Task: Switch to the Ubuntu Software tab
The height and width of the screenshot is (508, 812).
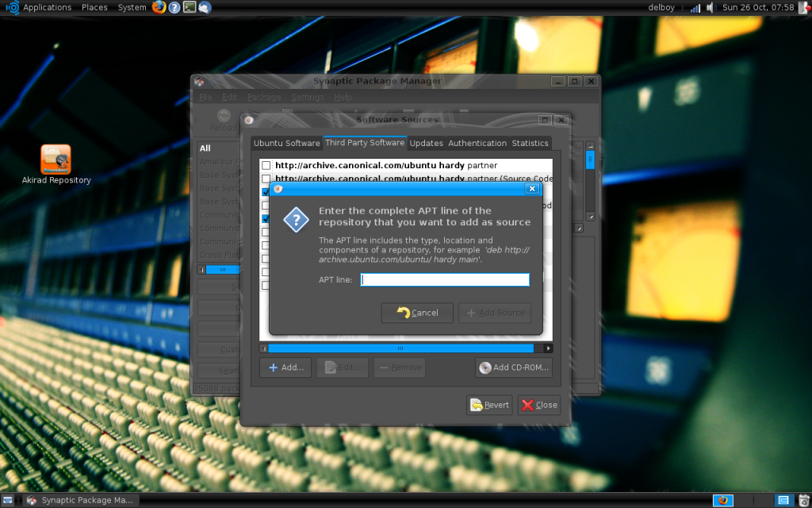Action: [287, 143]
